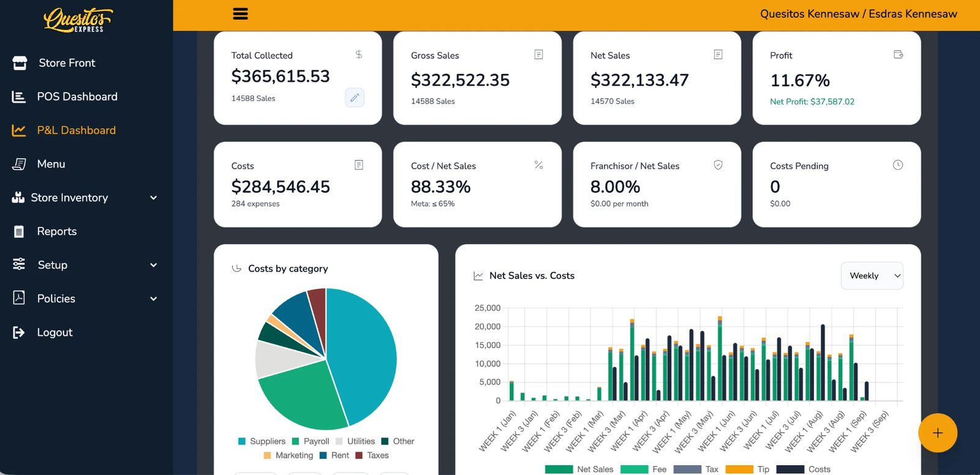Click the Policies PDF icon
This screenshot has width=980, height=475.
tap(19, 298)
